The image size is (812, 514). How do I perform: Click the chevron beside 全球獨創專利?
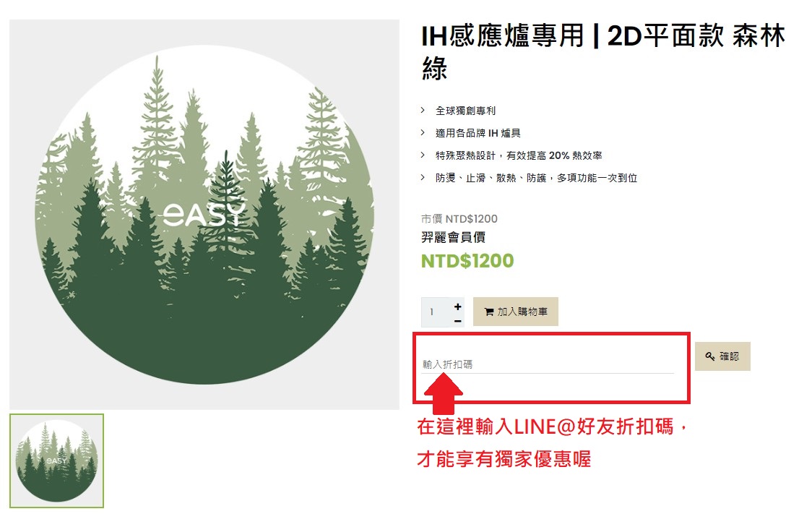tap(423, 110)
